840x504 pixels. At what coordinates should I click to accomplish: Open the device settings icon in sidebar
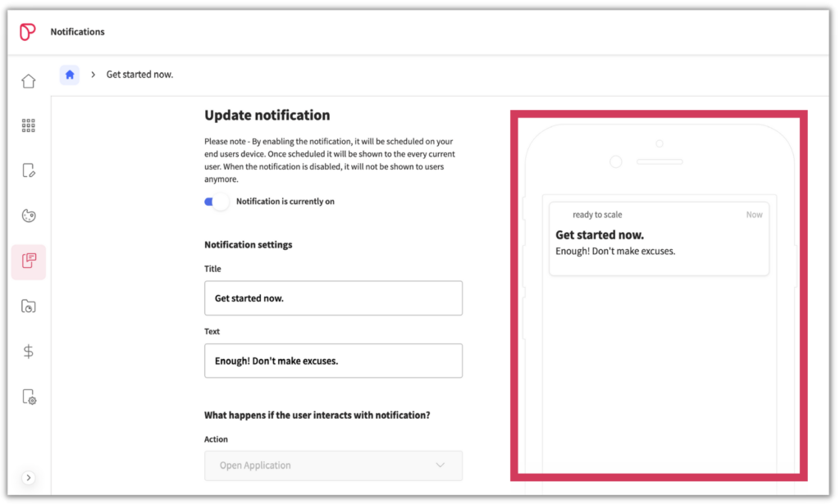point(29,397)
